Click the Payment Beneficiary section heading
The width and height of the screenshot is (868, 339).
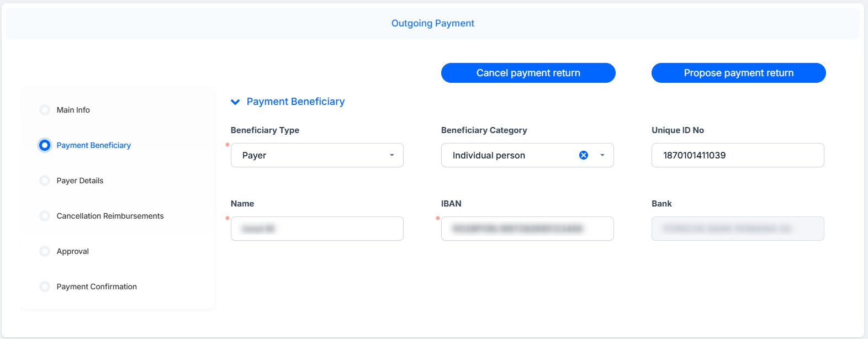[x=295, y=102]
